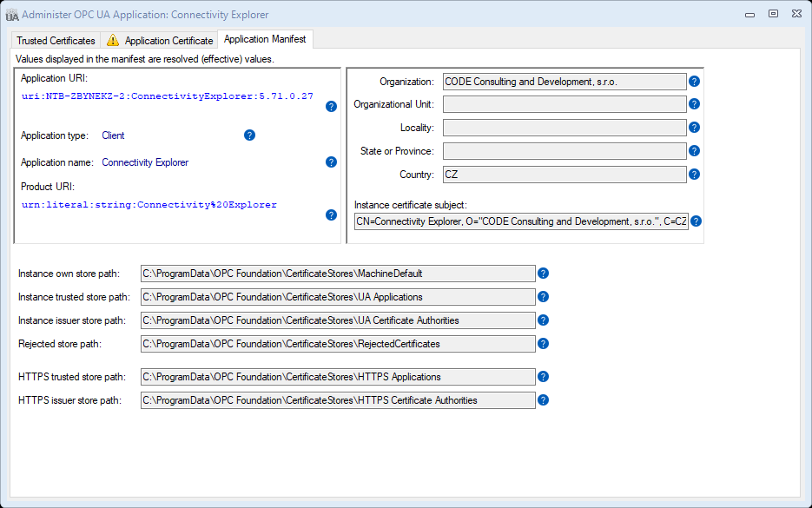
Task: Click help icon next to Organization field
Action: [694, 82]
